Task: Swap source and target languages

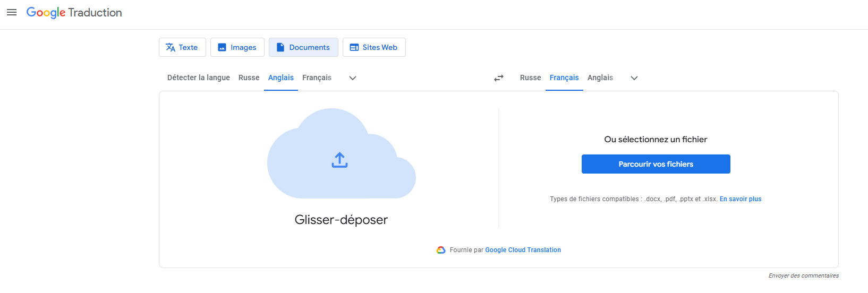Action: (x=499, y=78)
